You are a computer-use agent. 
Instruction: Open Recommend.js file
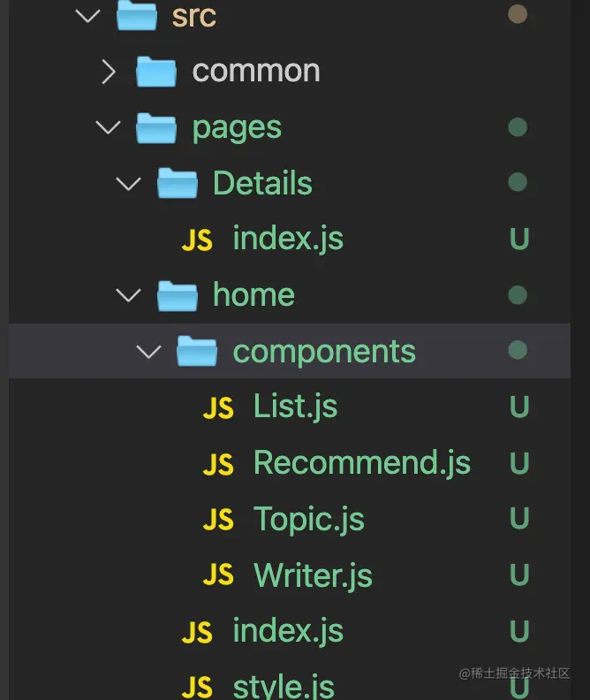click(x=361, y=463)
